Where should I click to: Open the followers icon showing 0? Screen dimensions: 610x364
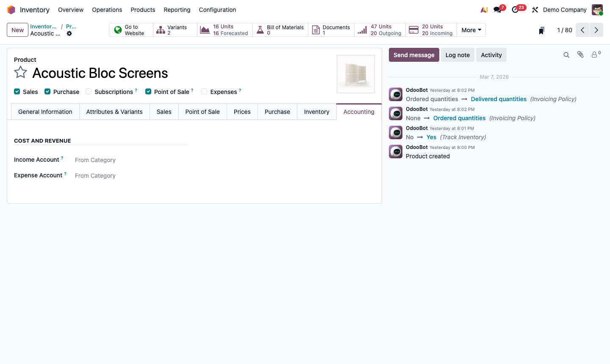coord(595,55)
